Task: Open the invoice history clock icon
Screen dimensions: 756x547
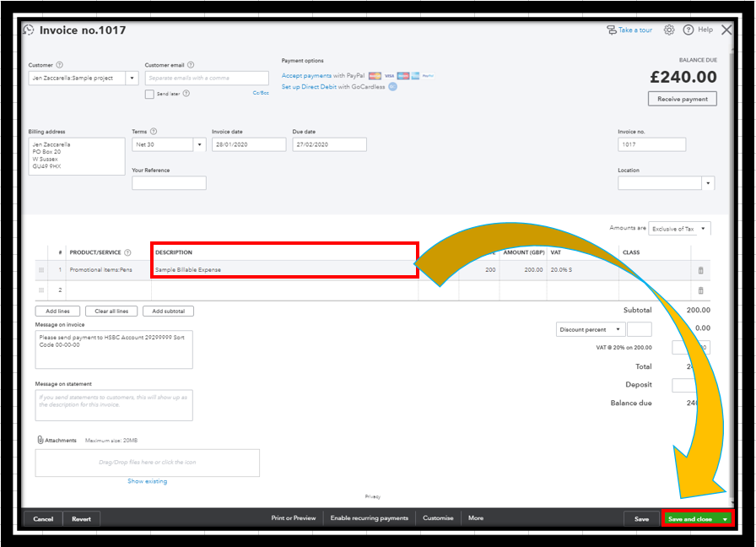Action: [29, 30]
